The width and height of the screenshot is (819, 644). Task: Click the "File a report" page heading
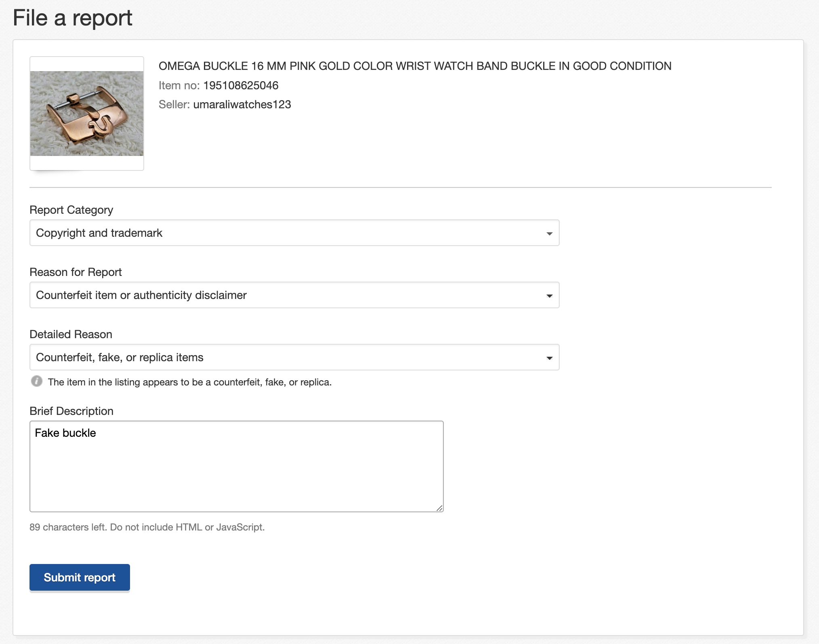[73, 18]
